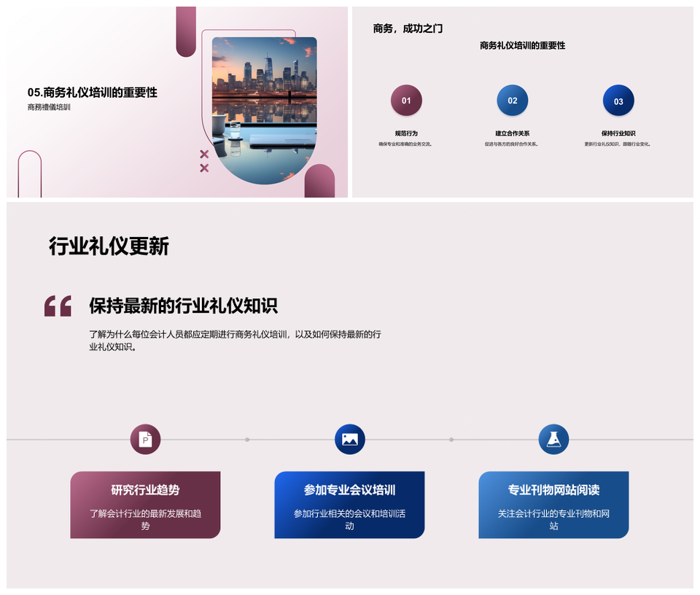The height and width of the screenshot is (595, 700).
Task: Open the 专业刊物网站阅读 card
Action: 553,505
